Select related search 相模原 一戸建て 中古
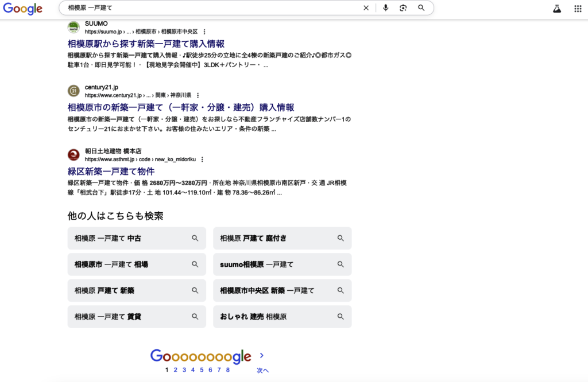 click(x=136, y=238)
